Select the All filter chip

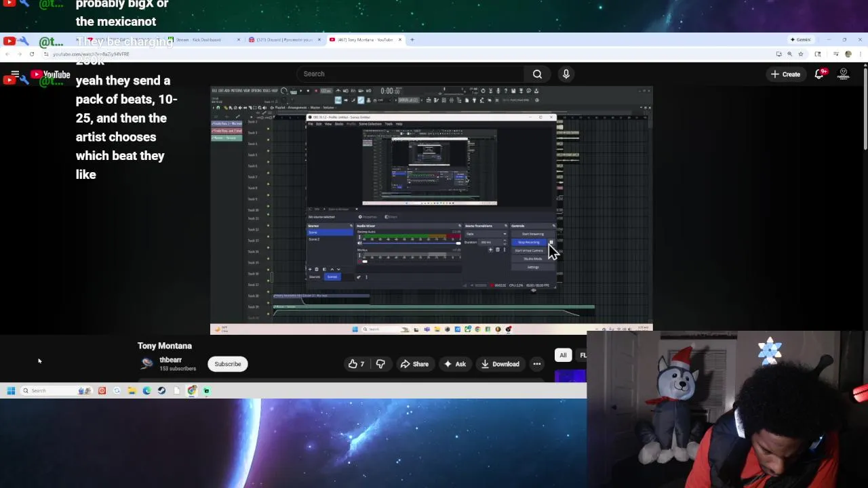[563, 355]
